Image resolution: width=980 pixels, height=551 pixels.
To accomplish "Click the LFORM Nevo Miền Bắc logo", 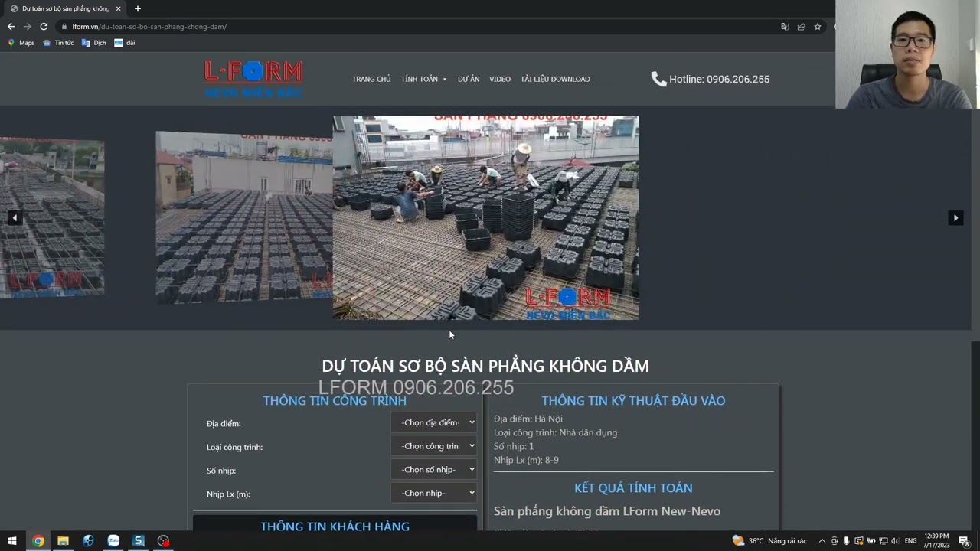I will [x=253, y=79].
